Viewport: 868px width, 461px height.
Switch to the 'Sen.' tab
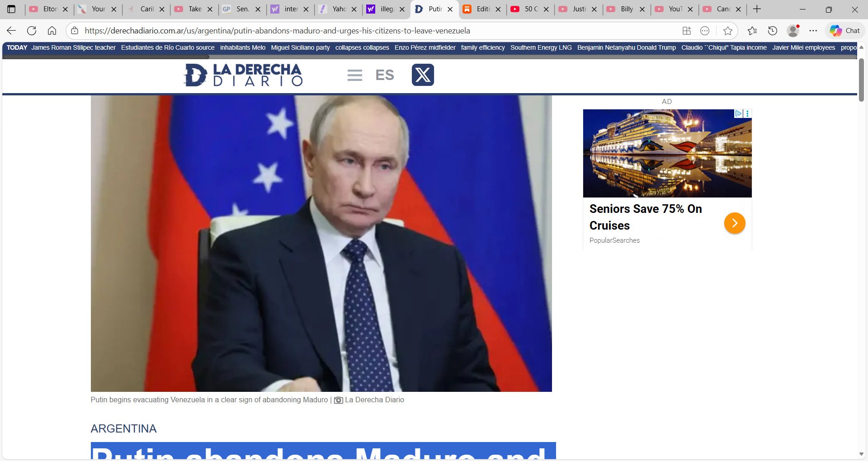[242, 9]
